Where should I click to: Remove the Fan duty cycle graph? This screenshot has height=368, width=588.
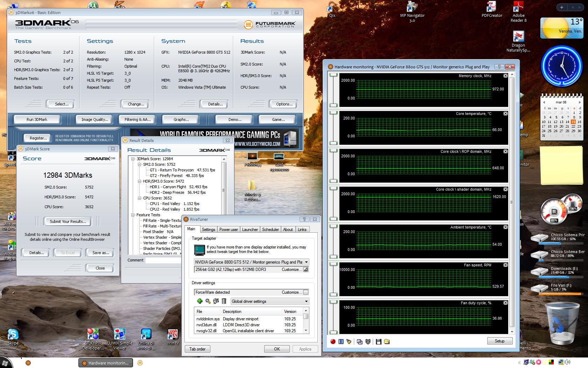(x=505, y=303)
